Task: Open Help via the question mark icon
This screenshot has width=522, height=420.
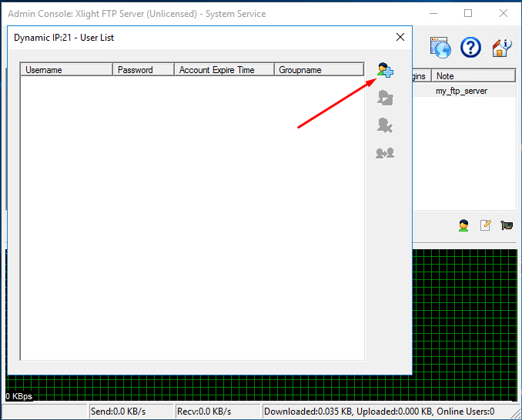Action: point(470,48)
